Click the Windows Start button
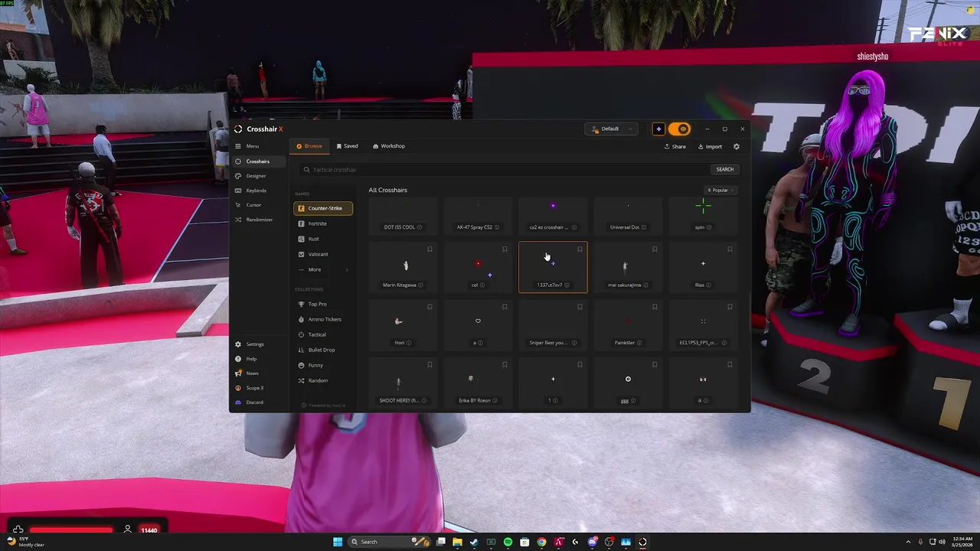Image resolution: width=980 pixels, height=551 pixels. coord(338,542)
